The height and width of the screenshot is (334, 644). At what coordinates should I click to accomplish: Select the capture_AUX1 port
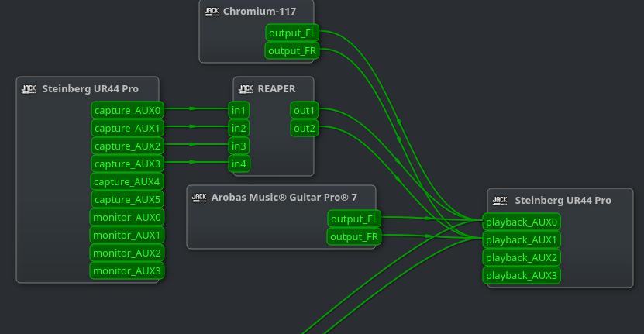pyautogui.click(x=127, y=128)
